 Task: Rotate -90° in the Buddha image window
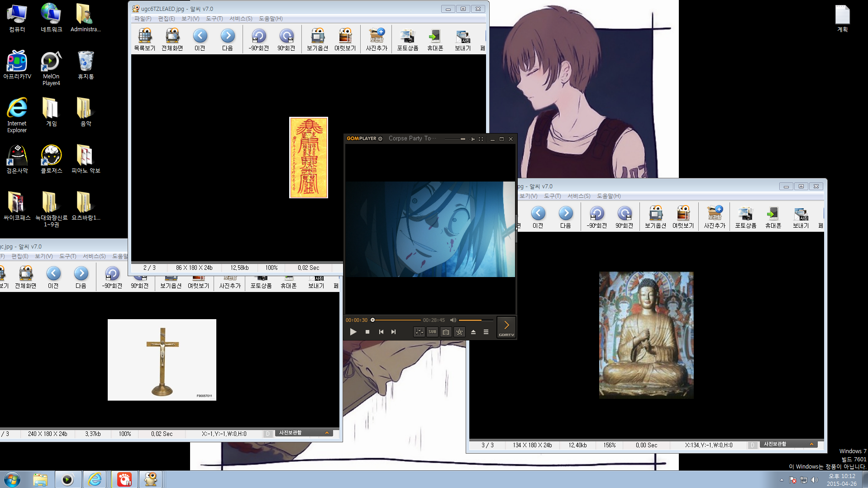click(597, 217)
